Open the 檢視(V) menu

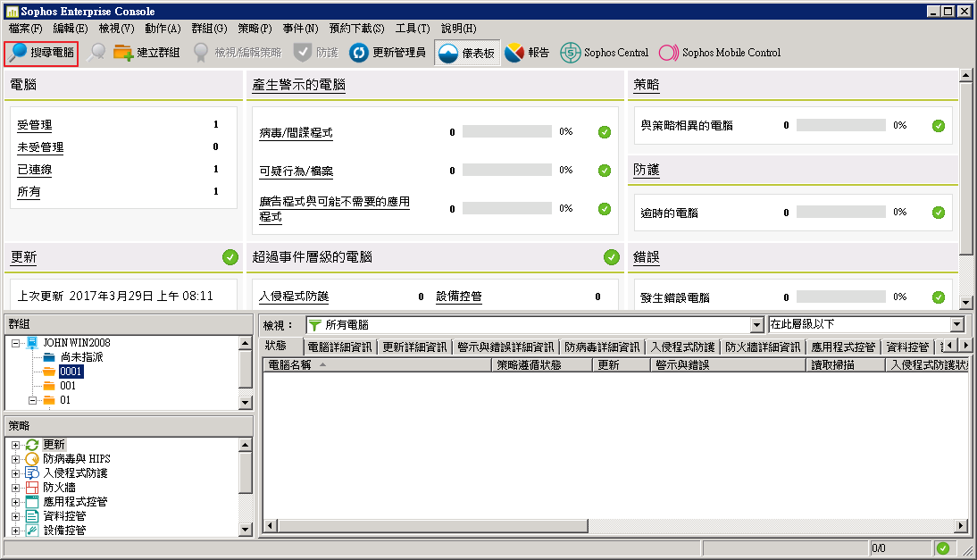[x=116, y=29]
